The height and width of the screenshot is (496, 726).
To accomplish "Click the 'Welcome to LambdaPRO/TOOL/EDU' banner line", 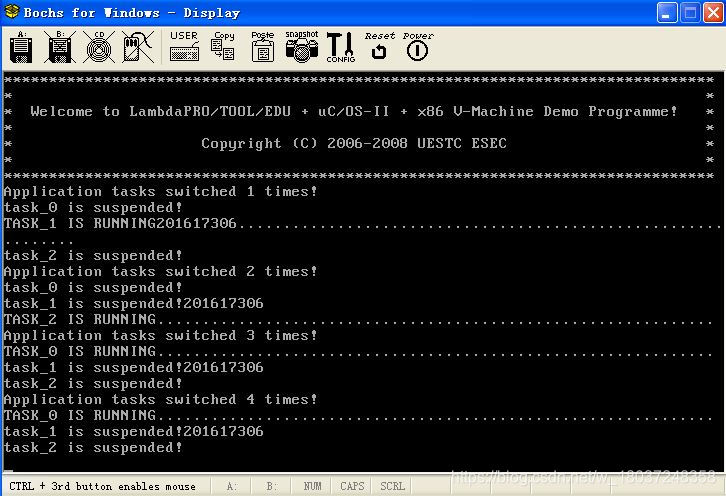I will pos(354,112).
